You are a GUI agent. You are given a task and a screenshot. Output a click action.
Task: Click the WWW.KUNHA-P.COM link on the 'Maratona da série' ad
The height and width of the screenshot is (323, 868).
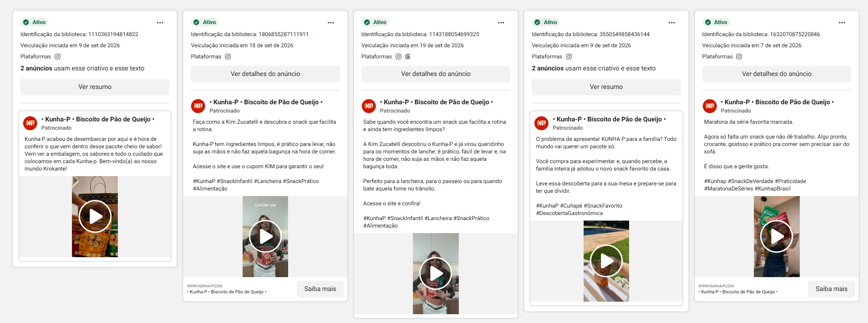pos(716,286)
